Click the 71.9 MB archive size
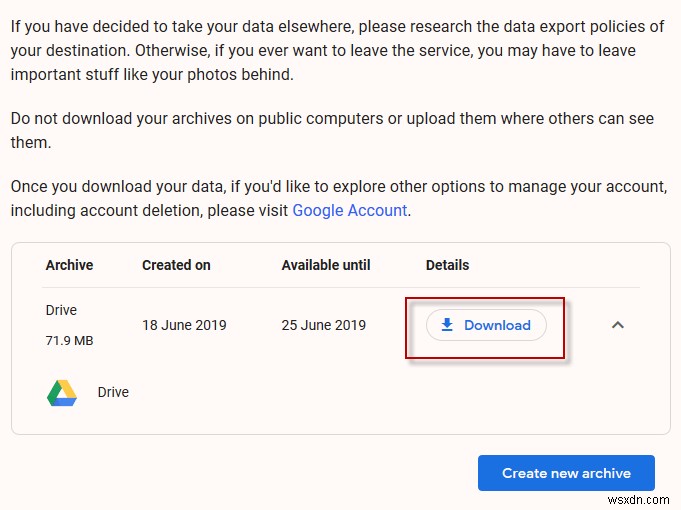Image resolution: width=681 pixels, height=510 pixels. point(69,340)
